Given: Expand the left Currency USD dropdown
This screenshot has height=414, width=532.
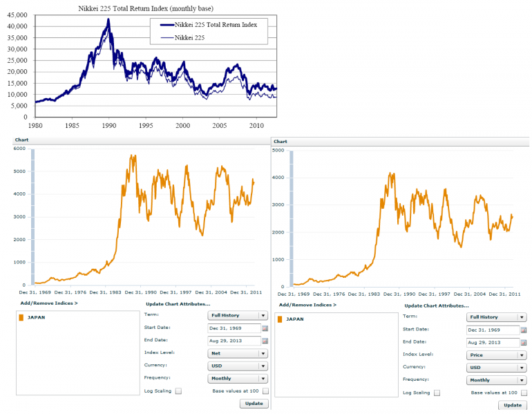Looking at the screenshot, I should 238,366.
